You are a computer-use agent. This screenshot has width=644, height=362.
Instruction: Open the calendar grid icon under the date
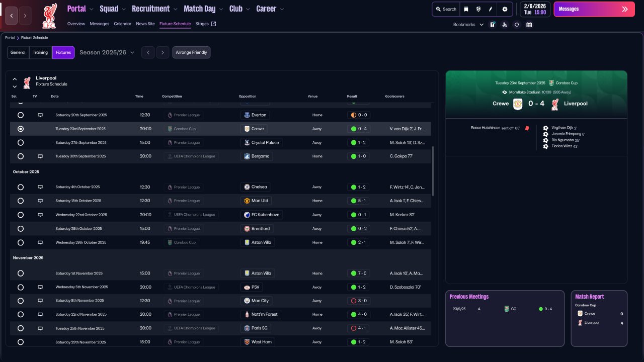click(x=529, y=25)
